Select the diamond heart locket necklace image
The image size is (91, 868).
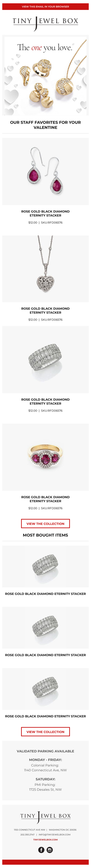click(45, 268)
